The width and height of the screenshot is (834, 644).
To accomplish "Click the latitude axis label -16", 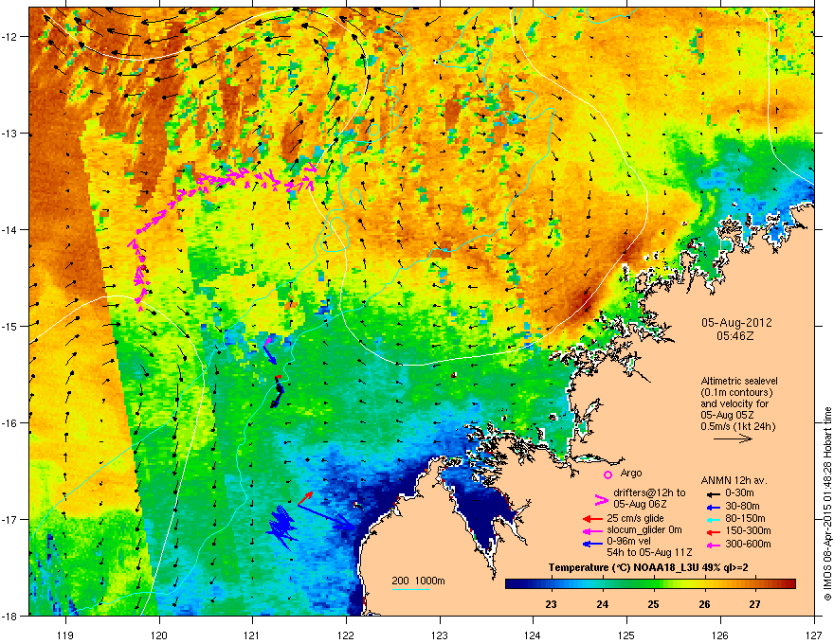I will tap(10, 423).
